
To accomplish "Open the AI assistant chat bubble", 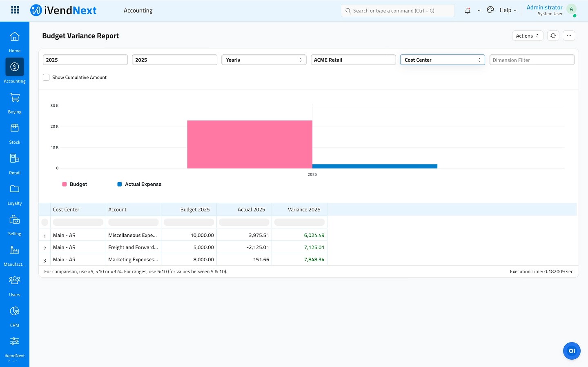I will tap(572, 351).
